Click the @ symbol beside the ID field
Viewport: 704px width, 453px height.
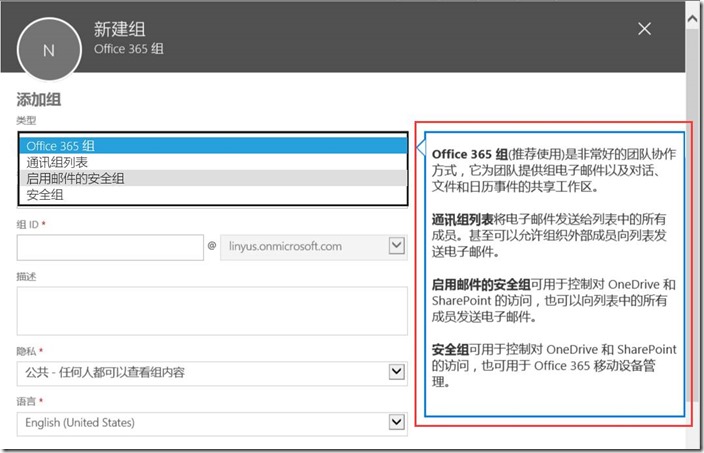pos(212,246)
